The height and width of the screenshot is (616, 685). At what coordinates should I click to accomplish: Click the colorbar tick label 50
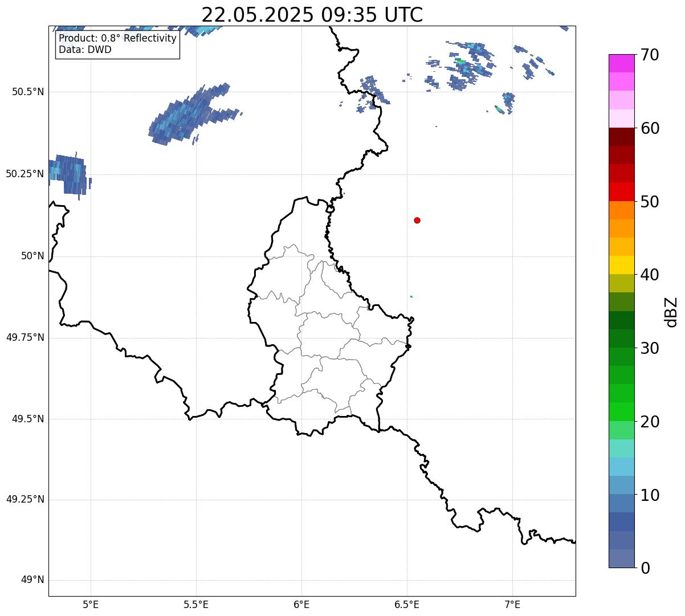tap(650, 202)
